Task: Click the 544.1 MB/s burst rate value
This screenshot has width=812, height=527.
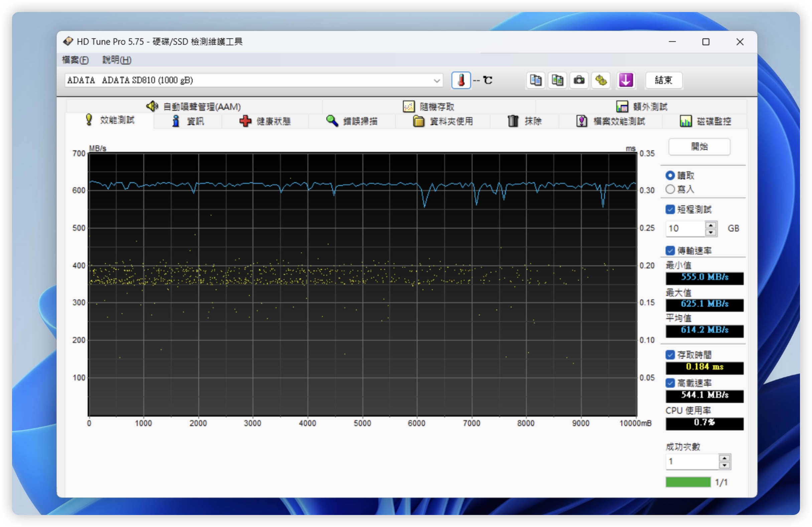Action: click(704, 396)
